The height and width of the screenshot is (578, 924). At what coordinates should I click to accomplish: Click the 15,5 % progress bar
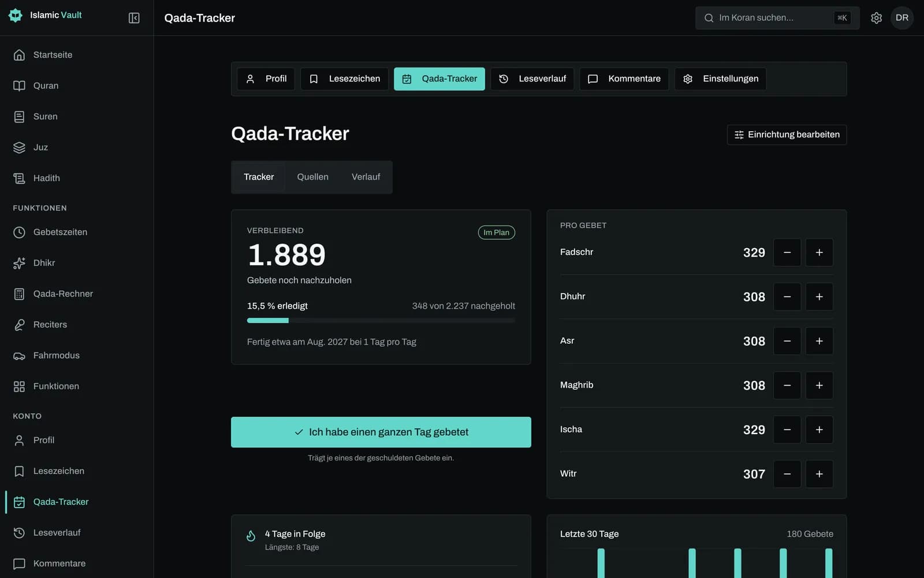coord(381,320)
